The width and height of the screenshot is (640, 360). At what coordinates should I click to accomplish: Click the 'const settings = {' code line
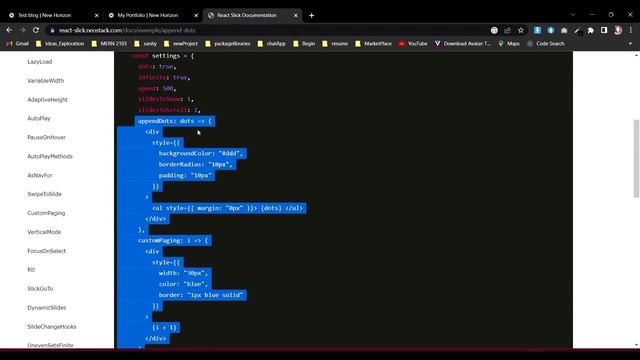pyautogui.click(x=162, y=56)
